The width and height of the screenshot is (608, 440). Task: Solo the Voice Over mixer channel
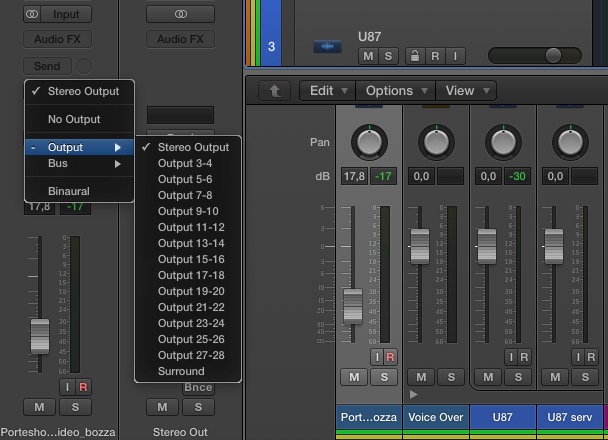(451, 377)
